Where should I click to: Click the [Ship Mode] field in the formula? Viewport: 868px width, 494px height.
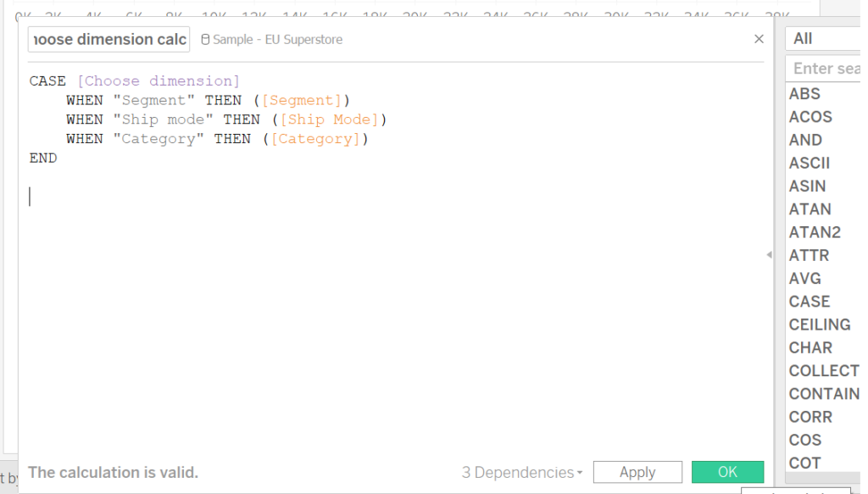click(332, 119)
